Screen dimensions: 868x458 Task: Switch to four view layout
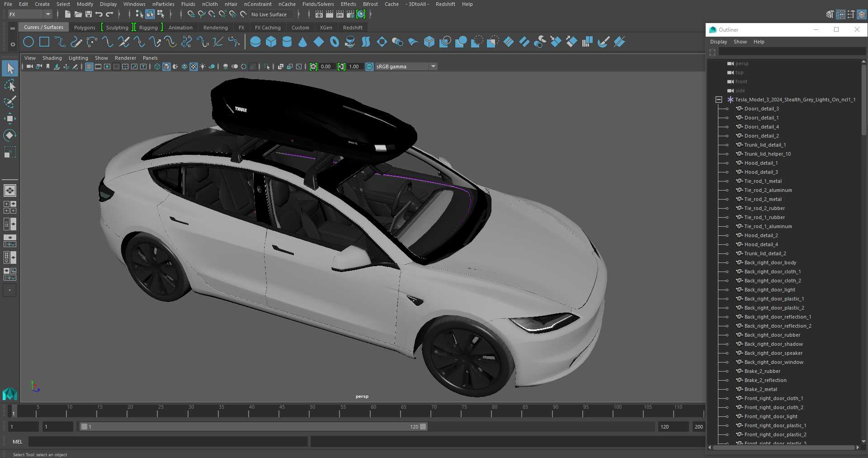(x=10, y=207)
